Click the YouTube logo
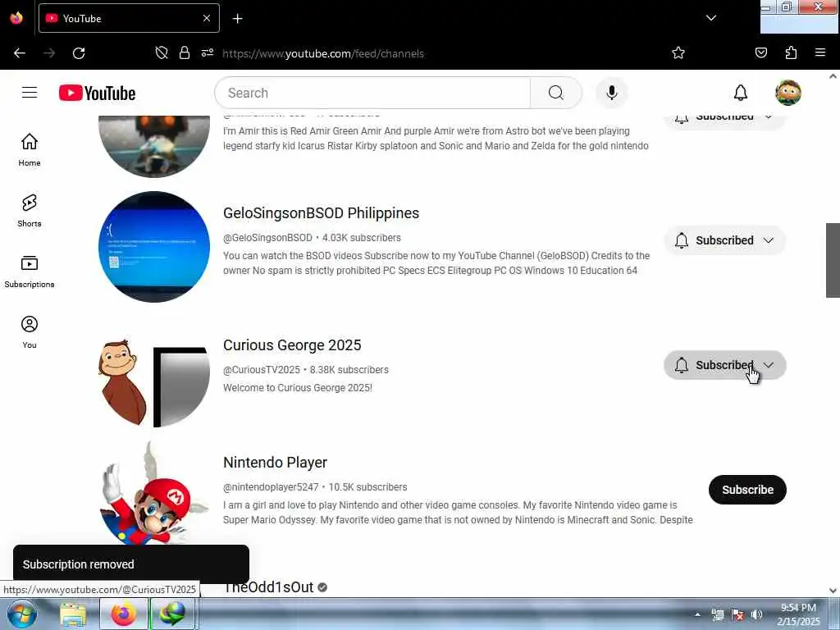This screenshot has width=840, height=630. [97, 93]
